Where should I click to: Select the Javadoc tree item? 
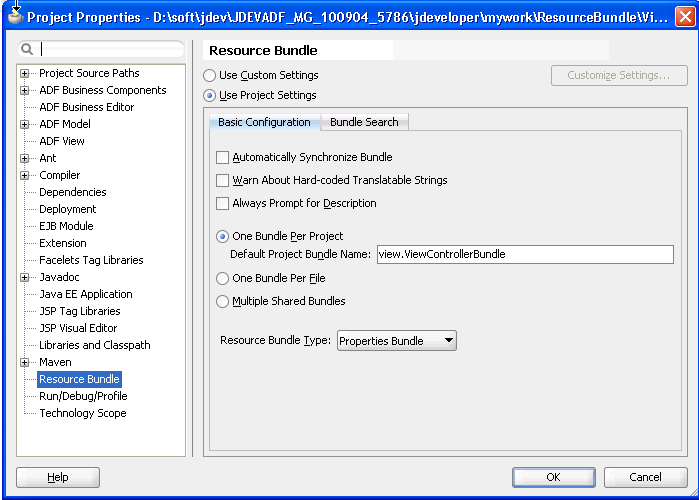click(x=59, y=277)
